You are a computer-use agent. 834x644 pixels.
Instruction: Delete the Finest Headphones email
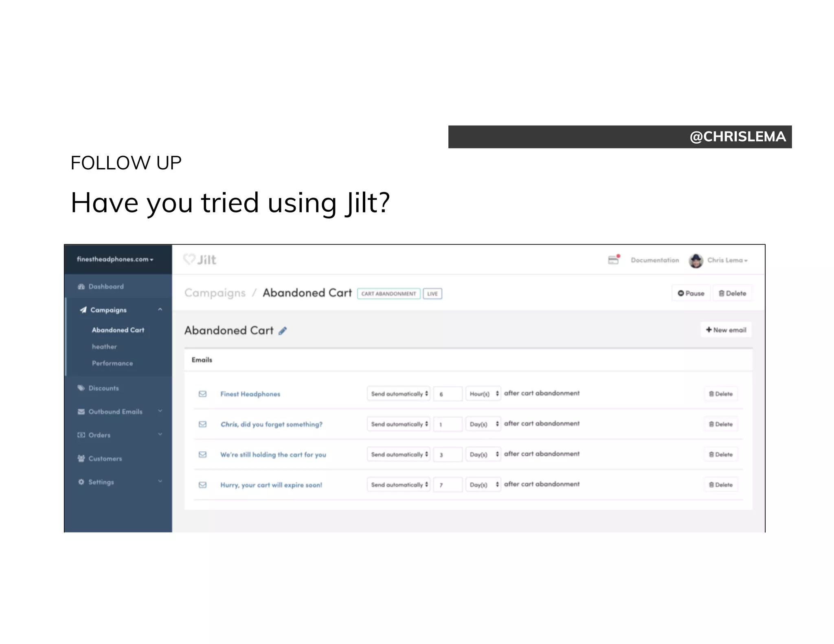click(x=721, y=394)
